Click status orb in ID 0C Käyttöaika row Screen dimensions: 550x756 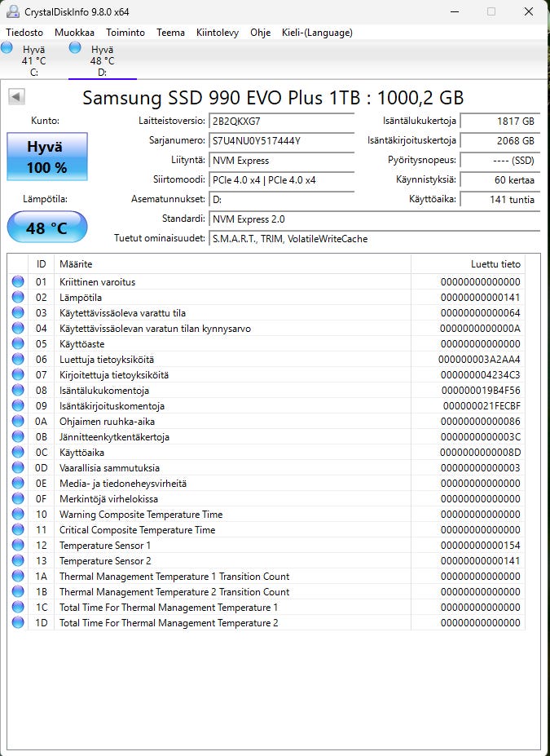[x=18, y=452]
